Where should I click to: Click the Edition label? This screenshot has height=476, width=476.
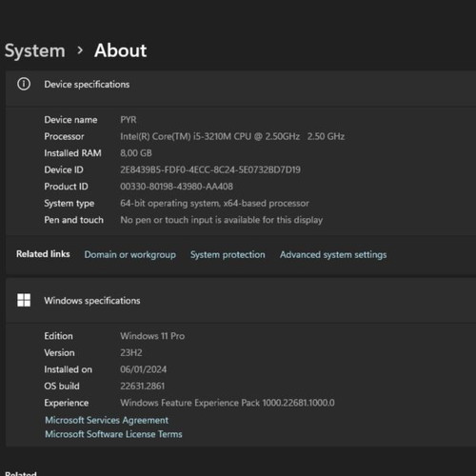pos(58,336)
